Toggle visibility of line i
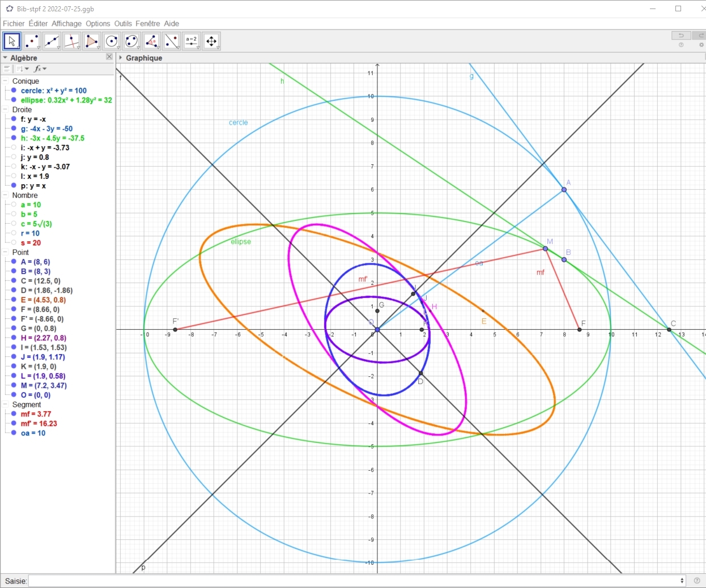The width and height of the screenshot is (706, 588). [14, 148]
